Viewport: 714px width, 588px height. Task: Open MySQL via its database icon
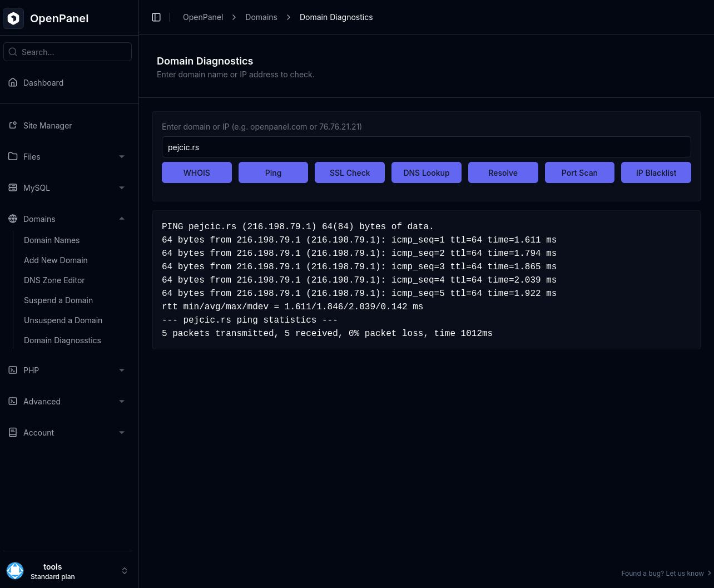click(x=12, y=187)
